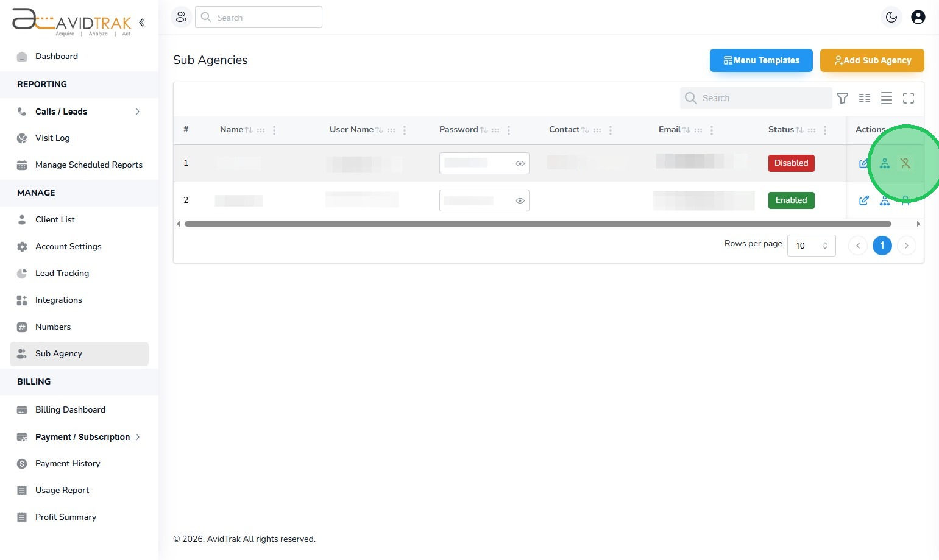Open Manage Scheduled Reports
The width and height of the screenshot is (939, 560).
pyautogui.click(x=79, y=165)
